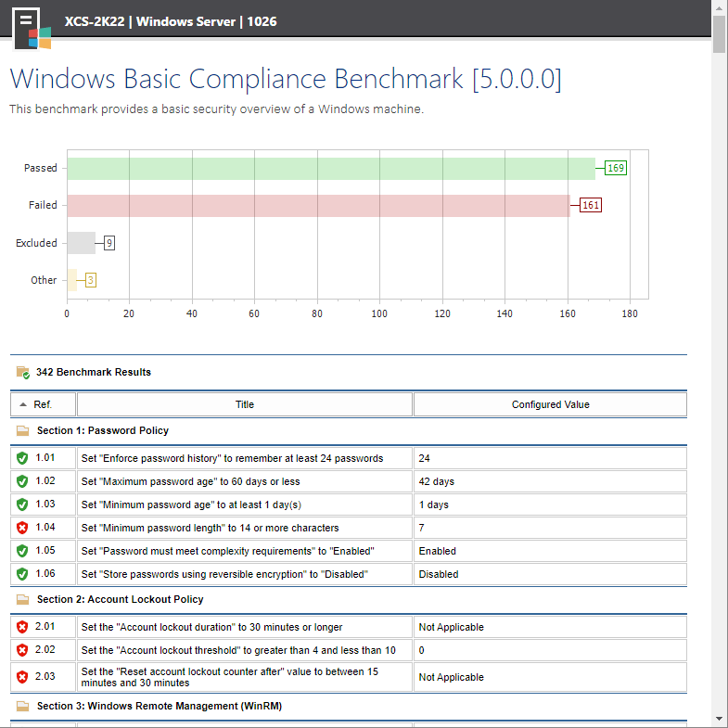This screenshot has height=728, width=728.
Task: Click the yellow Other bar in chart
Action: (72, 280)
